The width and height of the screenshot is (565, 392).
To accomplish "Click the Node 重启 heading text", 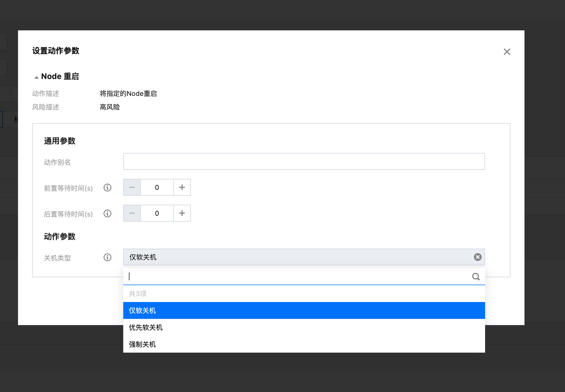I will click(60, 76).
